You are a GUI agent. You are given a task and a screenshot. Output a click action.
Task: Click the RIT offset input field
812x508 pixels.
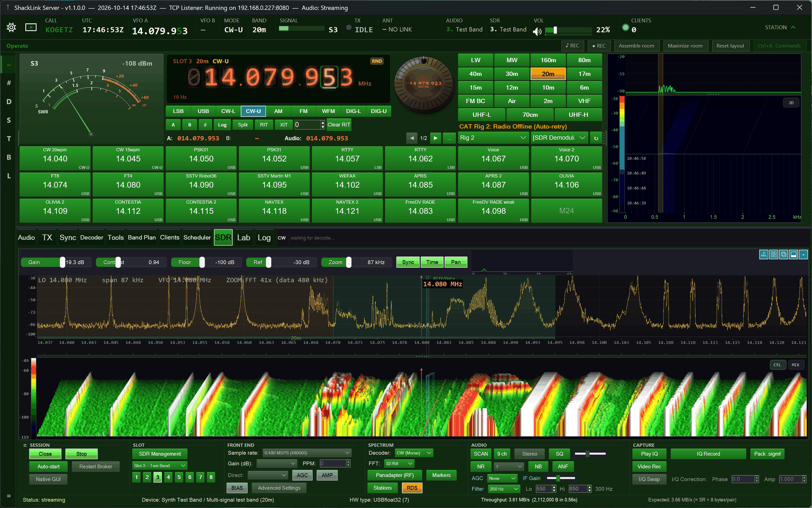(307, 125)
